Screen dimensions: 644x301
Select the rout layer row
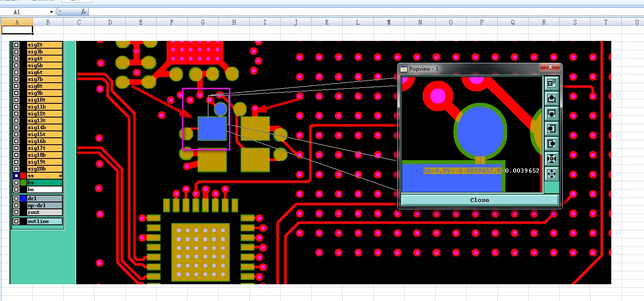tap(37, 212)
